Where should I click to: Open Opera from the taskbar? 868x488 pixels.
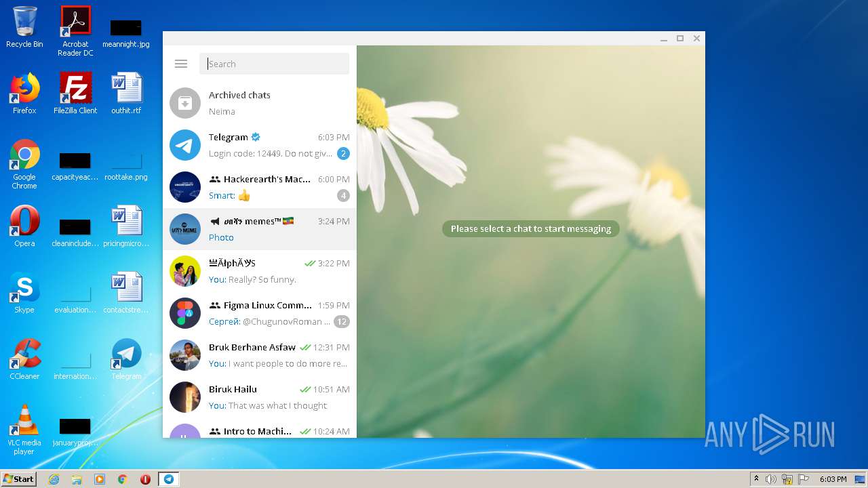tap(145, 479)
